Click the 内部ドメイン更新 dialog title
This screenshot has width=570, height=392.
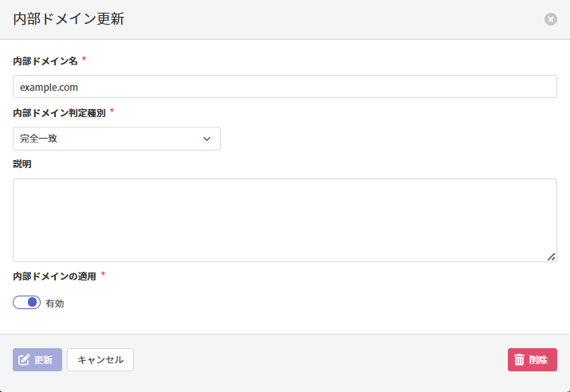pyautogui.click(x=69, y=19)
